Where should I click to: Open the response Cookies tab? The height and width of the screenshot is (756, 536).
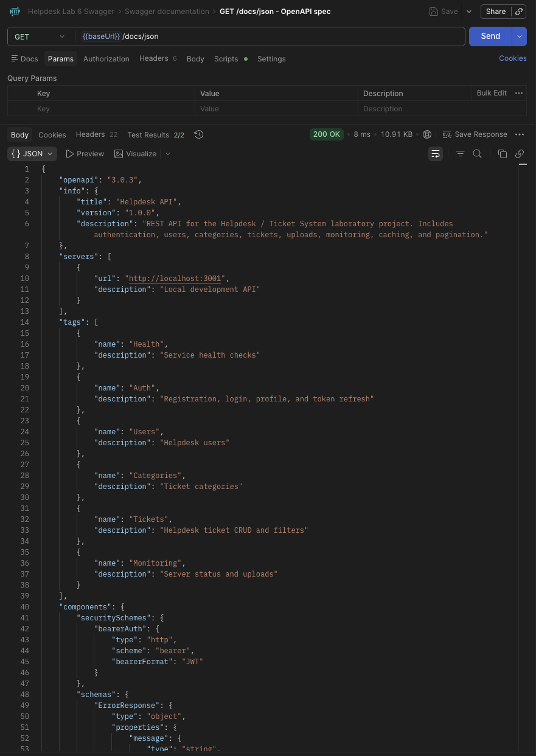point(52,135)
